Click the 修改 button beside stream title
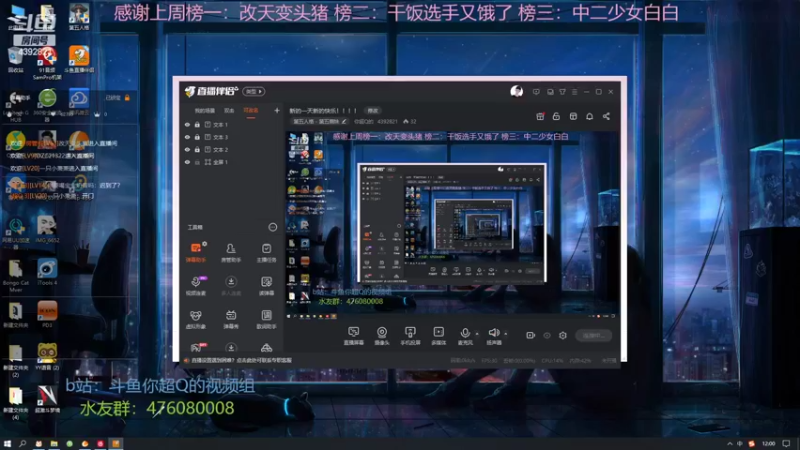The width and height of the screenshot is (800, 450). point(373,111)
